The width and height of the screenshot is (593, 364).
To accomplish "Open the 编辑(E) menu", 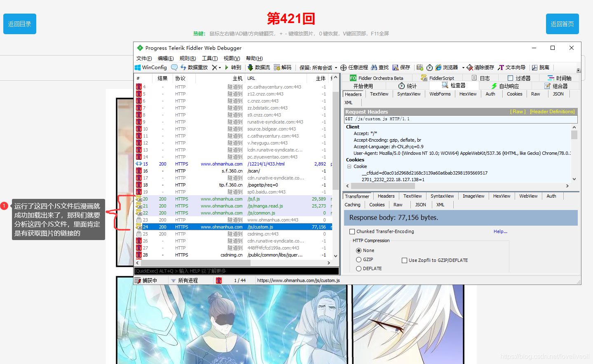I will (x=166, y=58).
